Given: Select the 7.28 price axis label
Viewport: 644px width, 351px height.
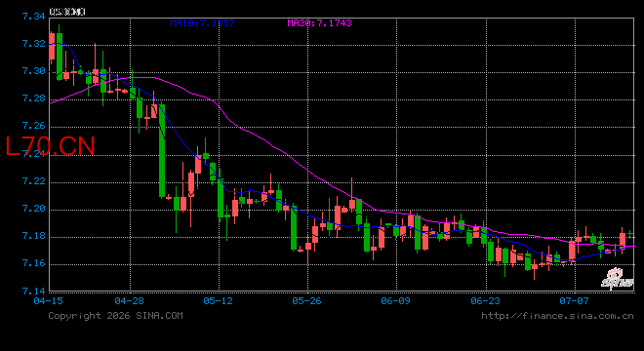Looking at the screenshot, I should tap(34, 98).
